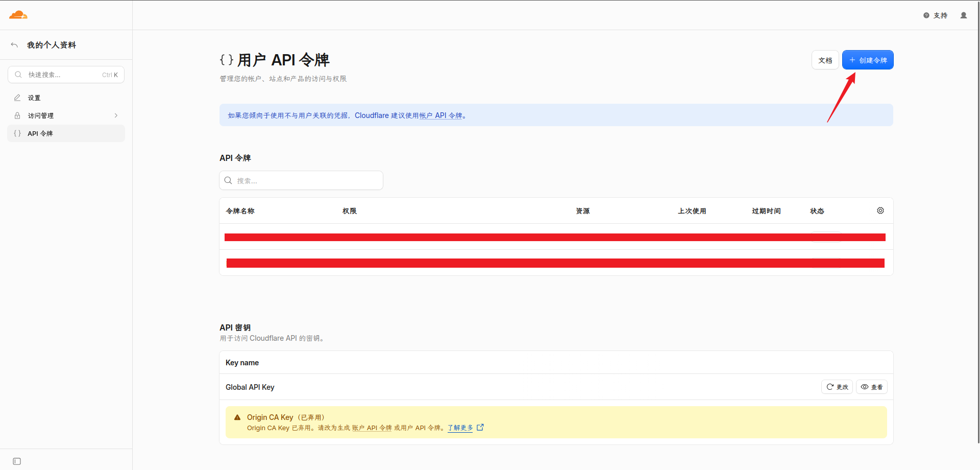The height and width of the screenshot is (470, 980).
Task: View the Global API Key with the eye button
Action: [x=872, y=387]
